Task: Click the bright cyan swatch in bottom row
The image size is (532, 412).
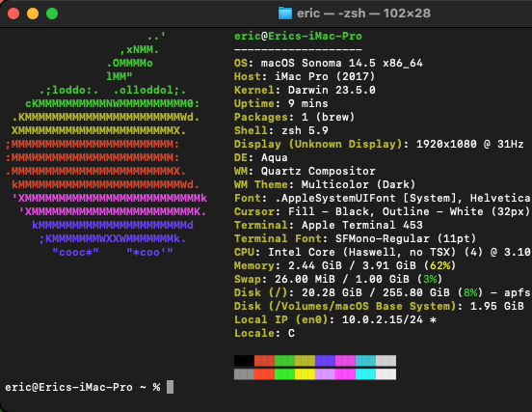Action: 366,374
